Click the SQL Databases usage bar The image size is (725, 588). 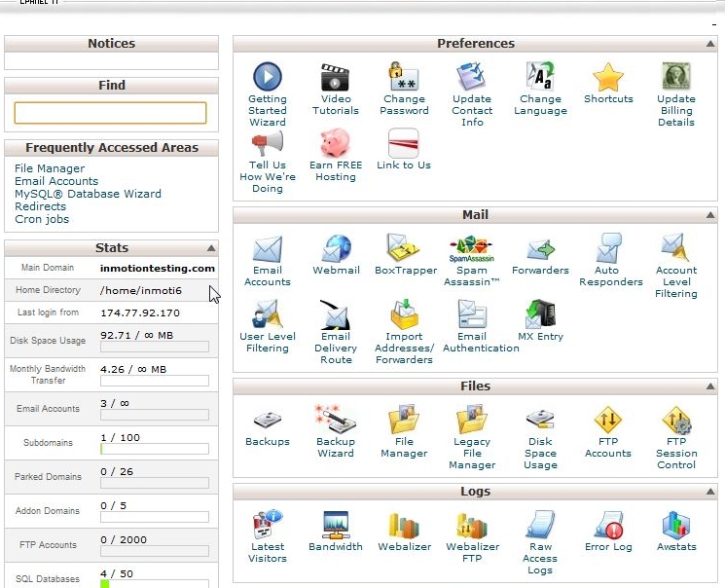(x=154, y=584)
